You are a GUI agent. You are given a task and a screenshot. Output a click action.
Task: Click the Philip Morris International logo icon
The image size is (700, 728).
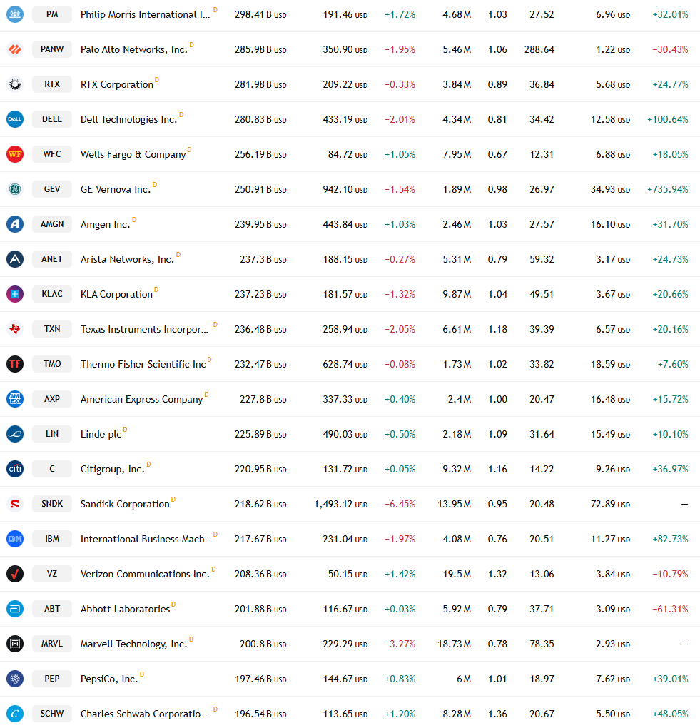coord(15,14)
